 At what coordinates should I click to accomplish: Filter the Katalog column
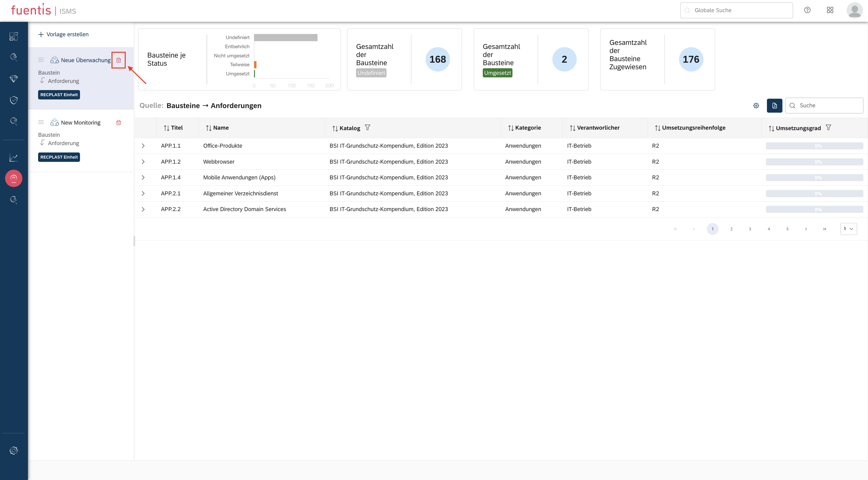coord(368,128)
